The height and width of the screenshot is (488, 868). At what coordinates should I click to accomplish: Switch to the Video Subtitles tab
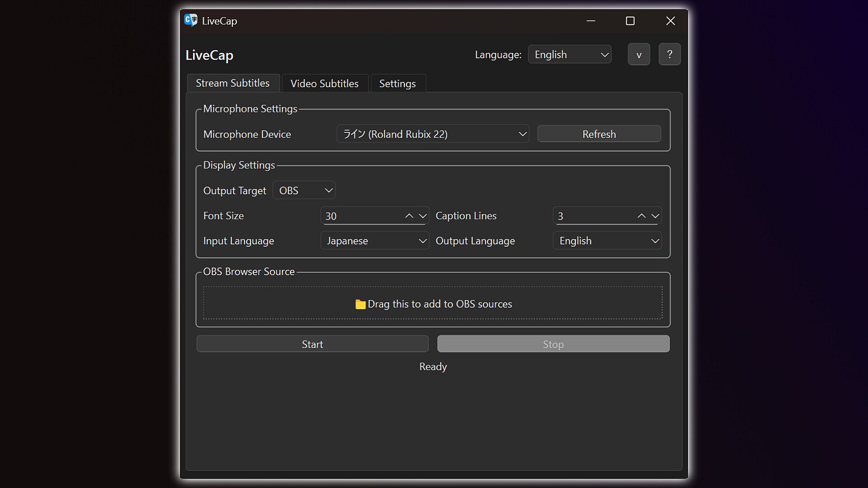(324, 84)
